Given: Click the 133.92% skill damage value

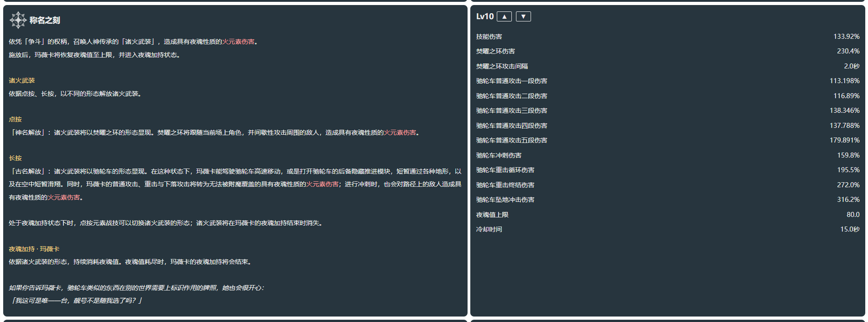Looking at the screenshot, I should pos(847,37).
